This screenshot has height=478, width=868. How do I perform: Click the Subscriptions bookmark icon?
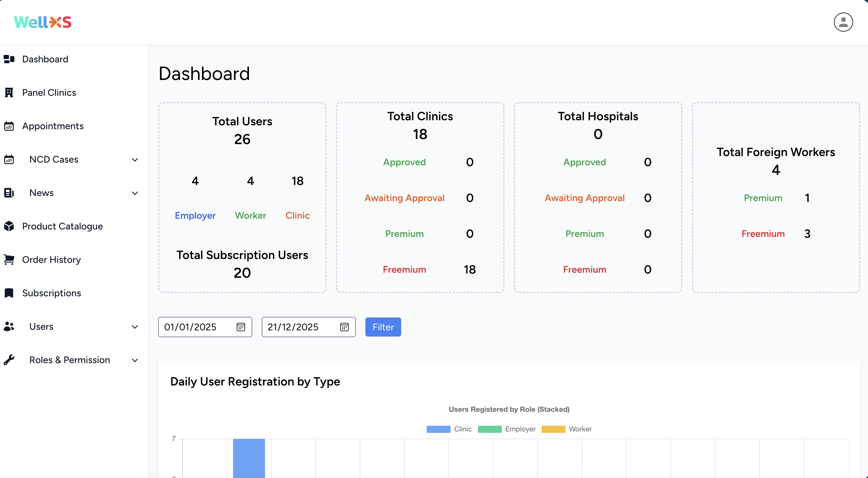tap(9, 293)
